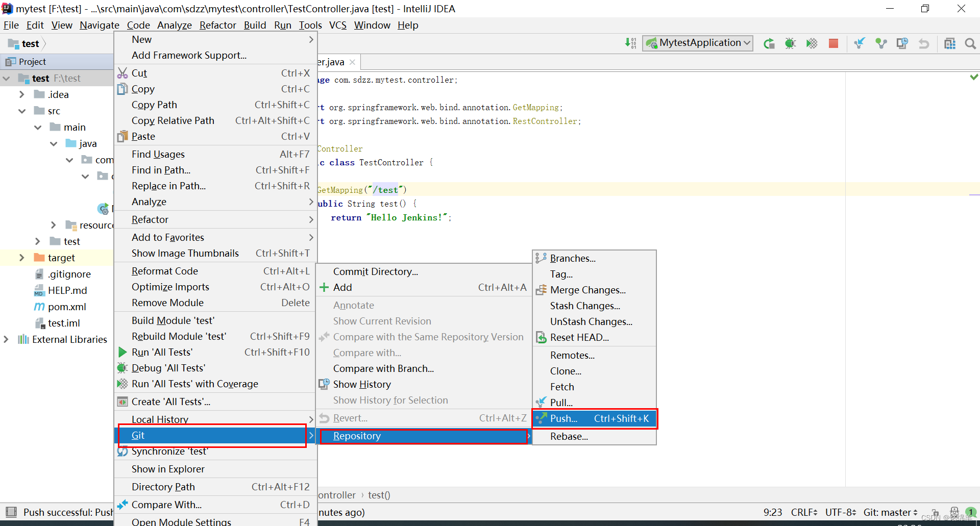This screenshot has width=980, height=526.
Task: Select Show History in Git submenu
Action: point(424,384)
